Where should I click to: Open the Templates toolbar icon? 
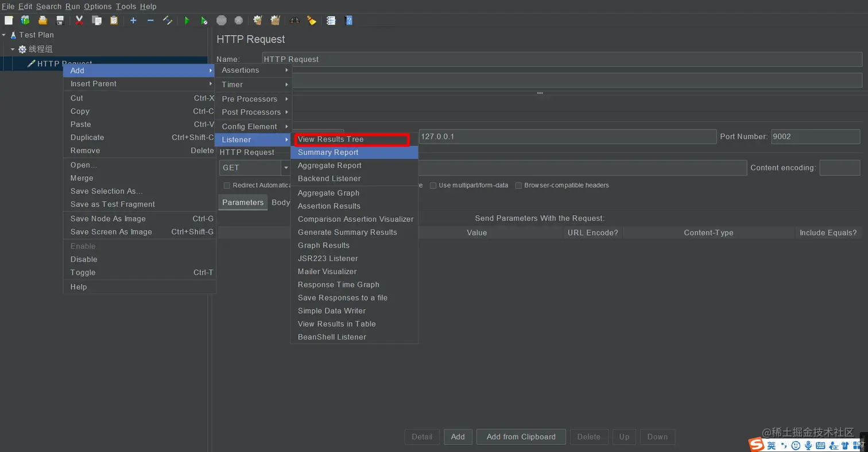pyautogui.click(x=25, y=20)
